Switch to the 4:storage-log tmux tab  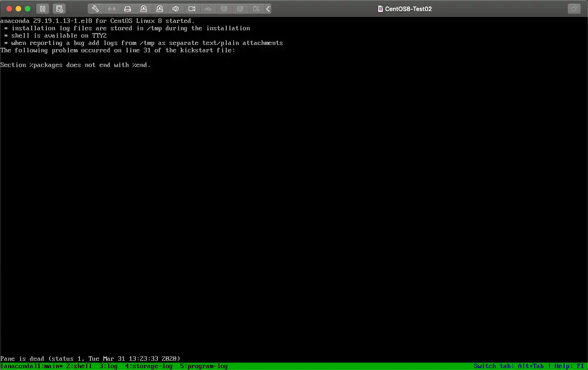coord(149,366)
